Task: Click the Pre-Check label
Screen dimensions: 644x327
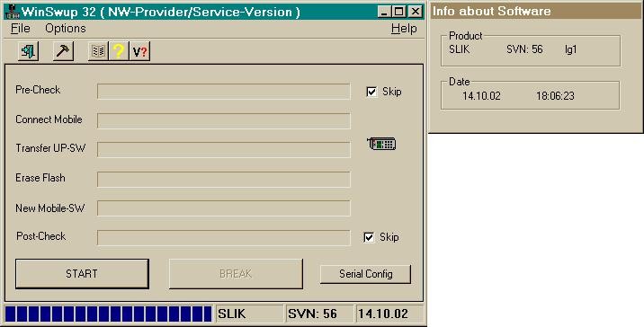Action: coord(38,90)
